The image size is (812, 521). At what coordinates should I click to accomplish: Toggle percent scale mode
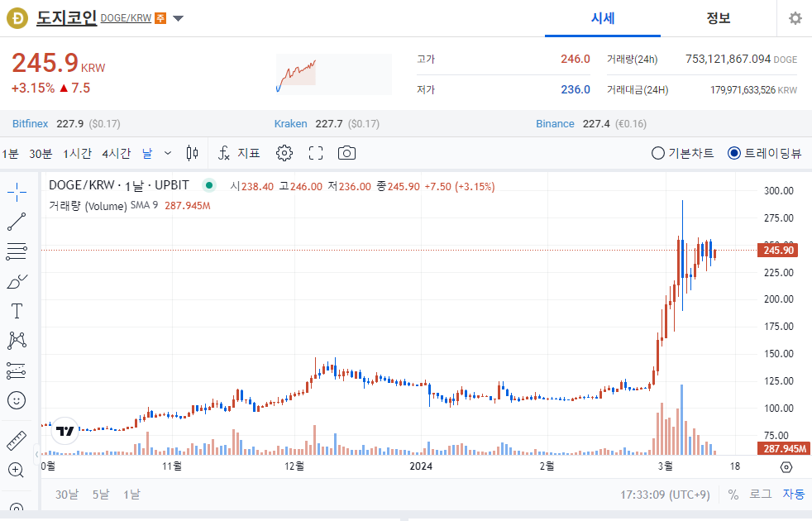[733, 495]
